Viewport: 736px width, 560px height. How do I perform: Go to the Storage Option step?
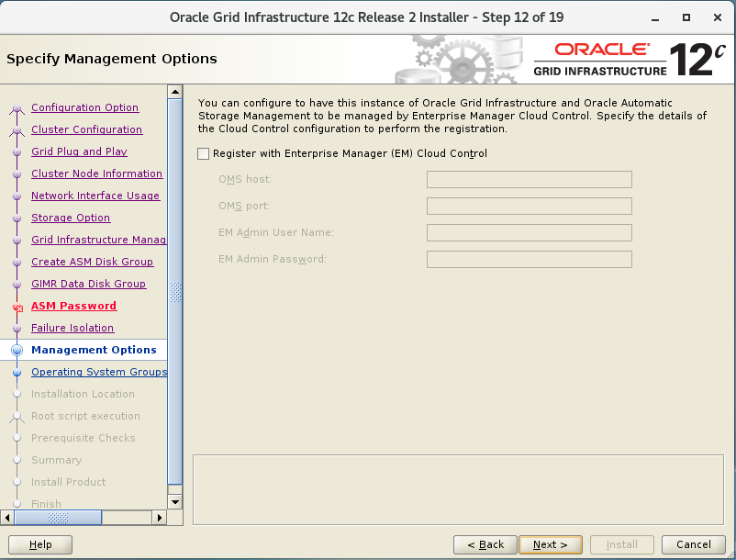tap(71, 218)
